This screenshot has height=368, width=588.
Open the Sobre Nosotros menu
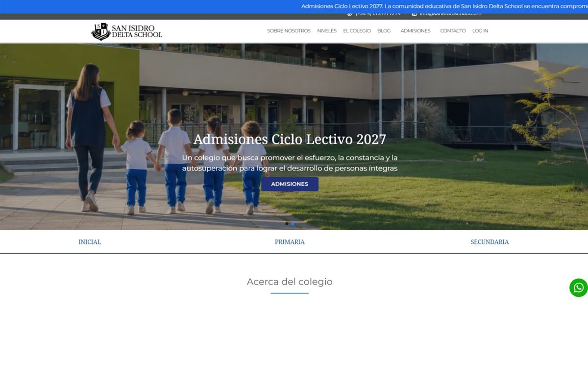click(x=289, y=31)
